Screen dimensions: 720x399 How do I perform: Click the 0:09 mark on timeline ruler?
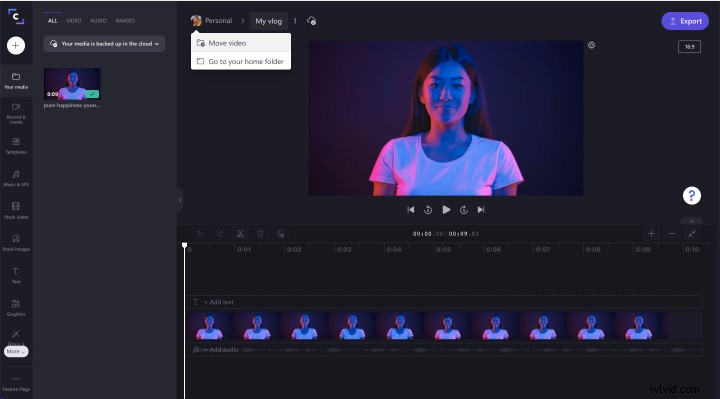pyautogui.click(x=642, y=249)
